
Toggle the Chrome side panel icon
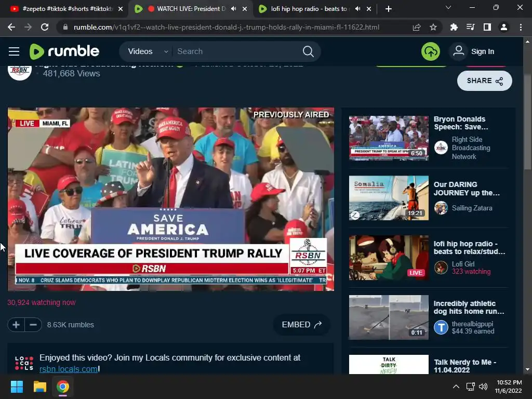tap(487, 27)
